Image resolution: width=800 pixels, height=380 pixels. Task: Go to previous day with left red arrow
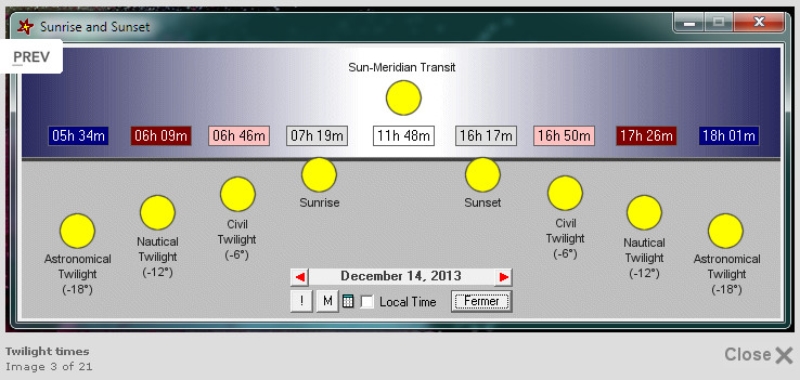pyautogui.click(x=300, y=277)
